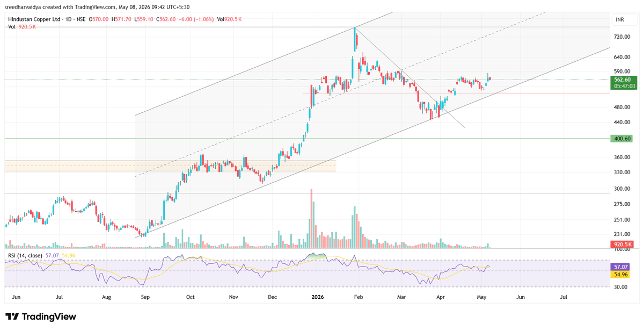The image size is (644, 330).
Task: Click the Oct time axis label
Action: point(190,297)
